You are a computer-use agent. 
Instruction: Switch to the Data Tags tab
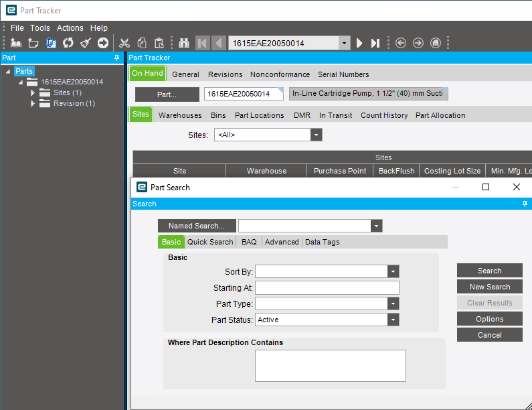(323, 242)
